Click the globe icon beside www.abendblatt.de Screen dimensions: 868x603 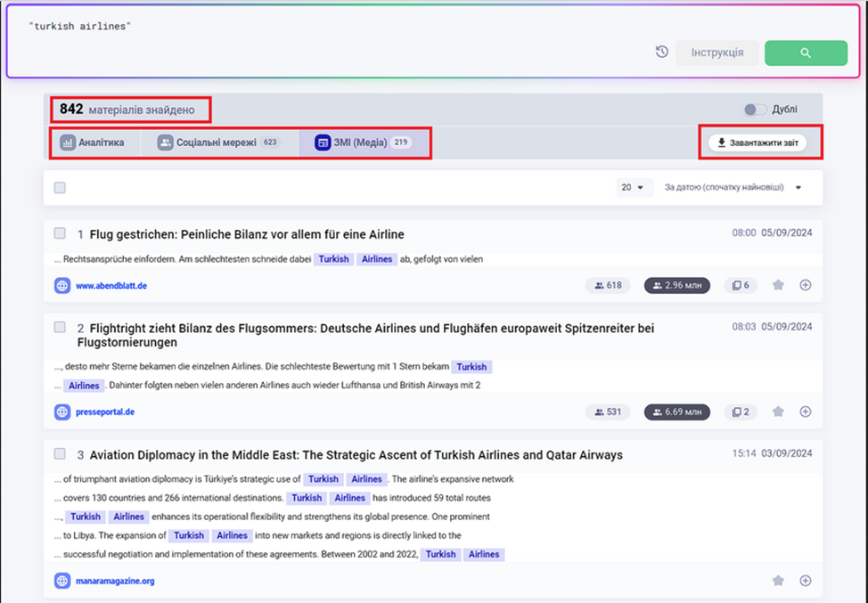point(62,286)
